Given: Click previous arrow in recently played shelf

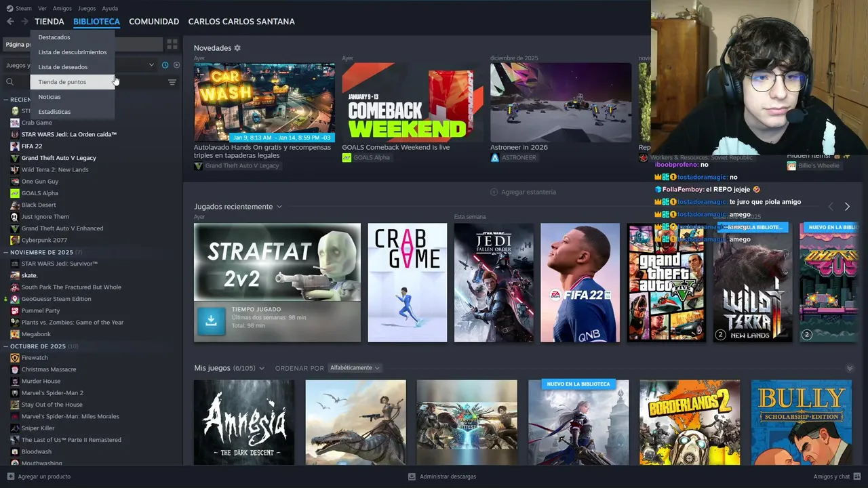Looking at the screenshot, I should [831, 206].
